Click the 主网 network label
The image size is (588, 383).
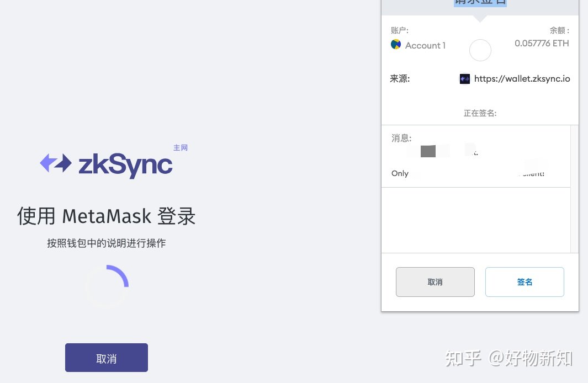181,148
